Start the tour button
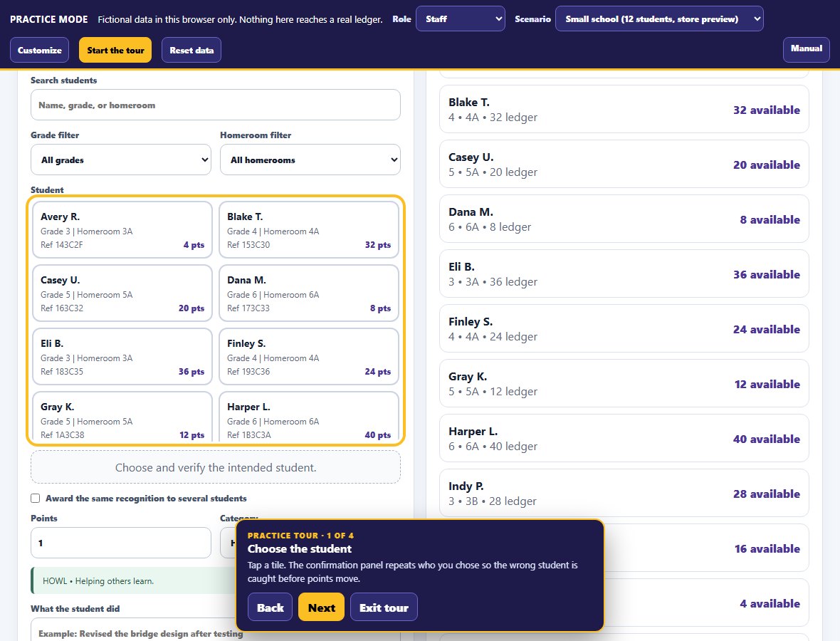The image size is (840, 641). (115, 50)
